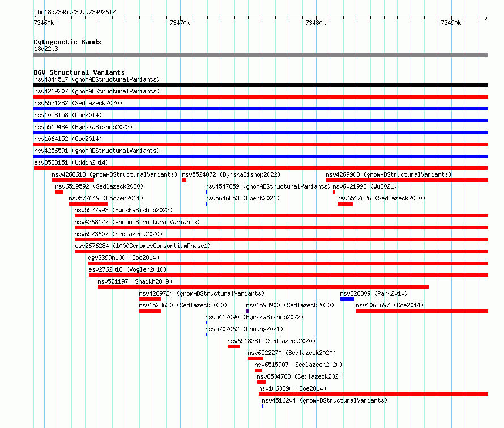Select the nsv5707062 (Chuang2021) label
The width and height of the screenshot is (504, 428).
244,329
